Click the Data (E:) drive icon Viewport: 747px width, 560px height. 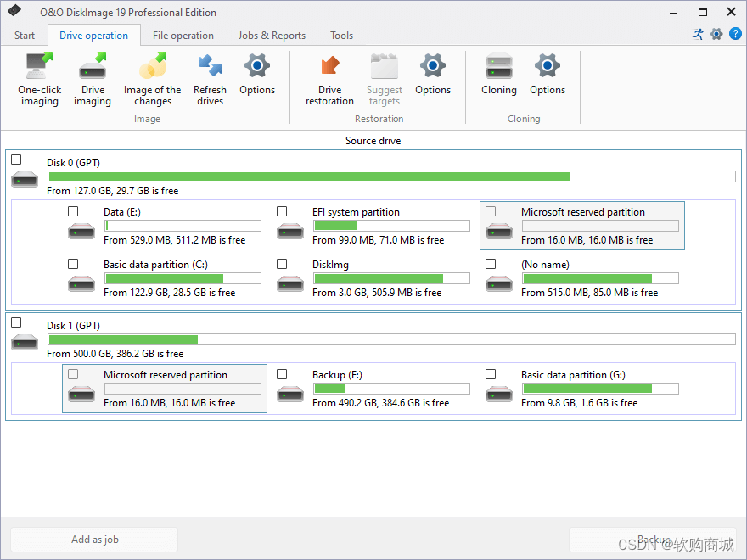(x=81, y=232)
